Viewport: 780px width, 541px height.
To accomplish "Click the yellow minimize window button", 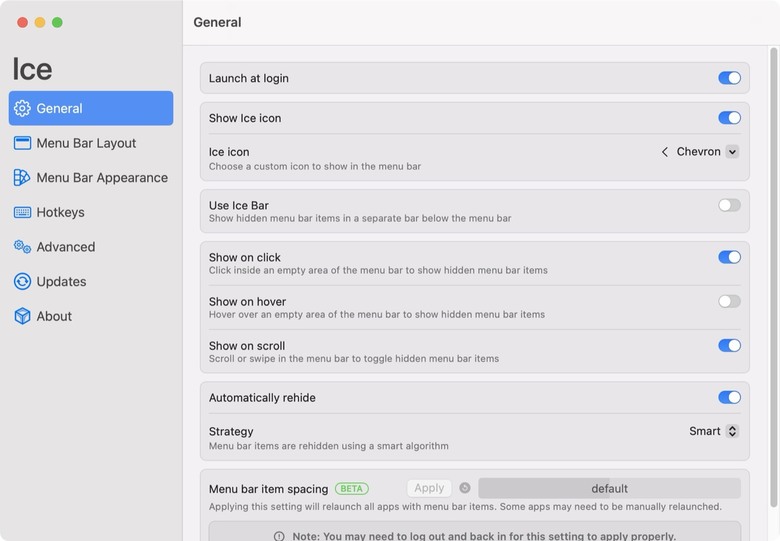I will click(40, 22).
